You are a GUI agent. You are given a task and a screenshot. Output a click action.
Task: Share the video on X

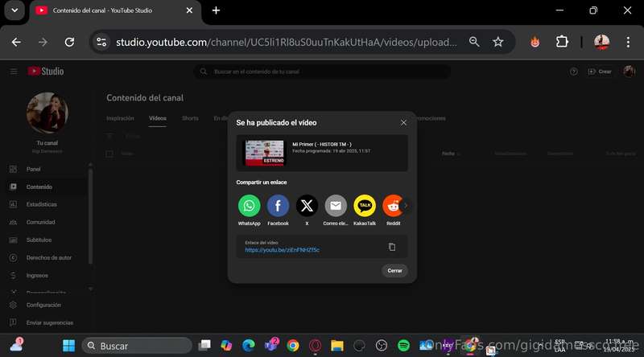coord(307,206)
